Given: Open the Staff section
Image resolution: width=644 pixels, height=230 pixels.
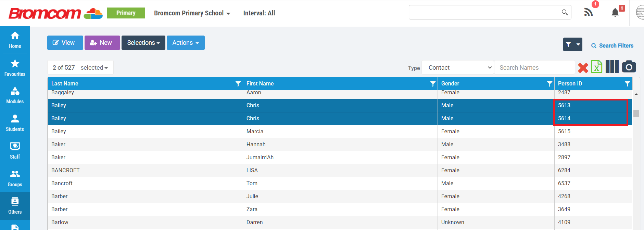Looking at the screenshot, I should click(x=15, y=150).
